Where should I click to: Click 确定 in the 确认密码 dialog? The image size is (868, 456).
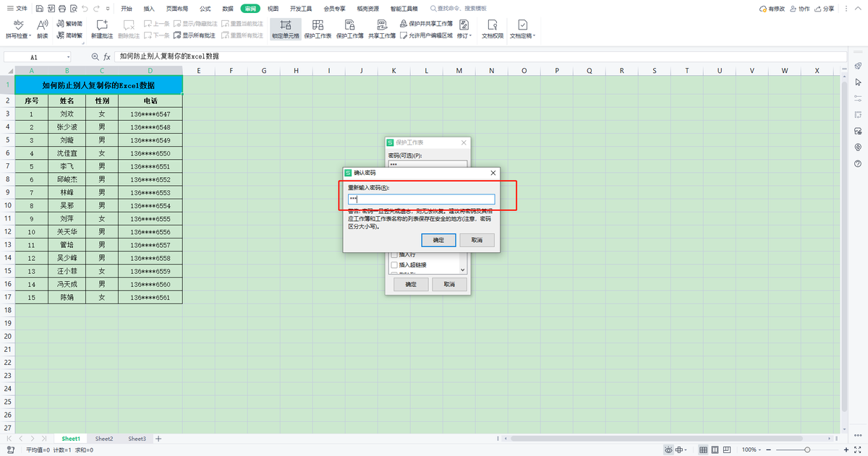(x=438, y=240)
